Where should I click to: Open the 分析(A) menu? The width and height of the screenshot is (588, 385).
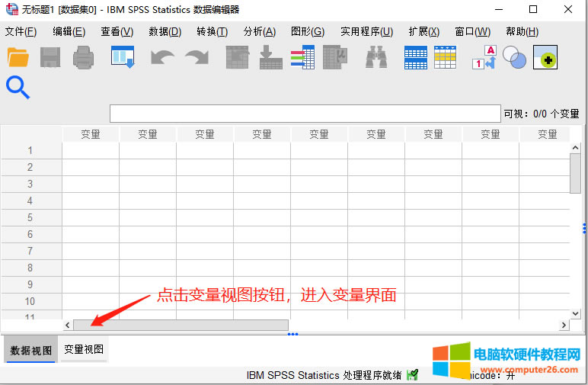tap(260, 32)
